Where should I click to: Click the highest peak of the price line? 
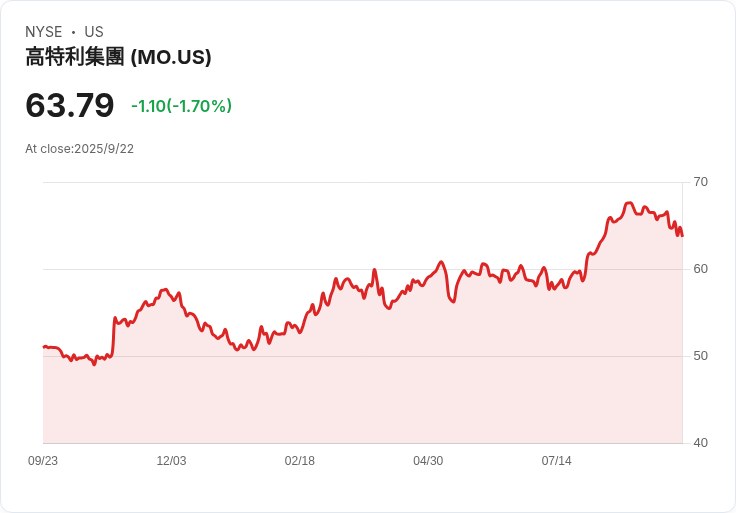pyautogui.click(x=629, y=203)
